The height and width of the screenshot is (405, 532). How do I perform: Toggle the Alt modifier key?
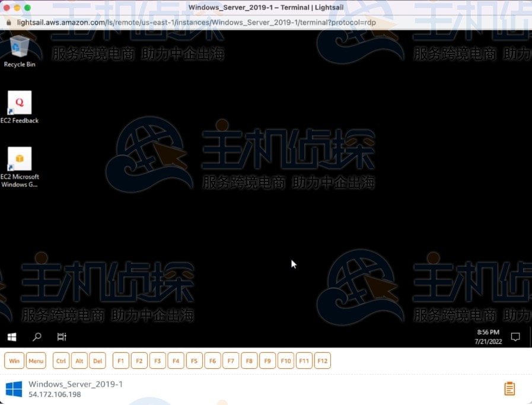point(79,361)
